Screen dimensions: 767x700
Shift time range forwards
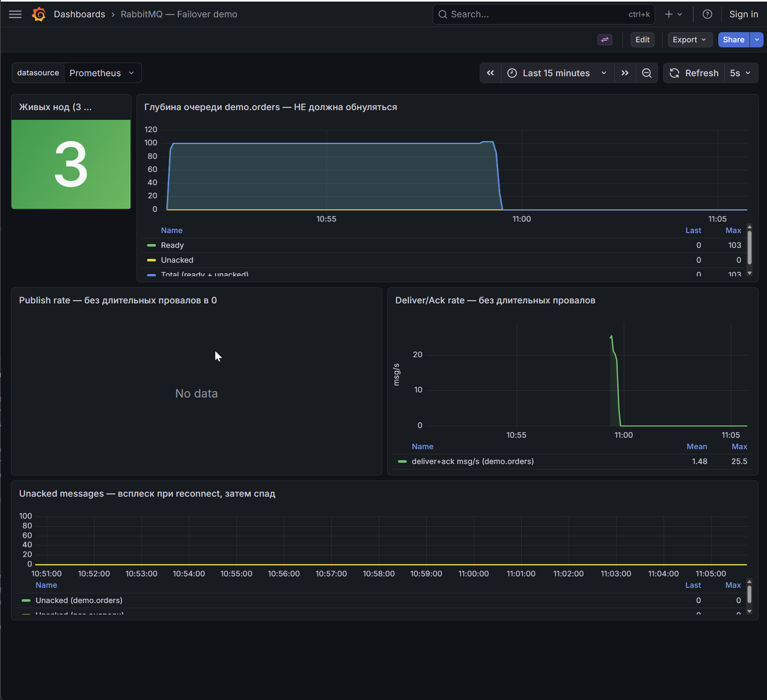[625, 73]
